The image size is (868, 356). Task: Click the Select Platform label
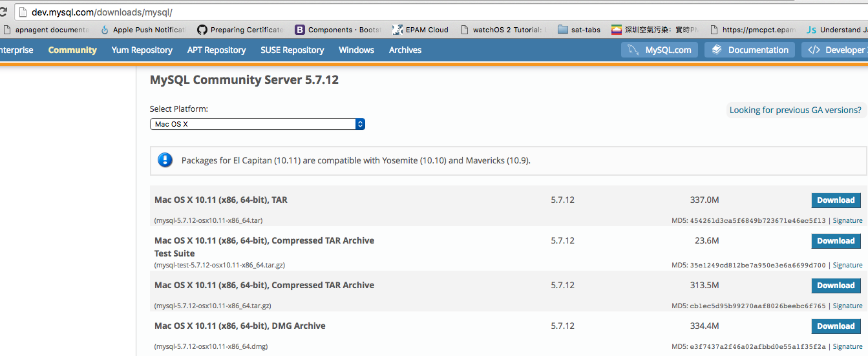click(179, 109)
